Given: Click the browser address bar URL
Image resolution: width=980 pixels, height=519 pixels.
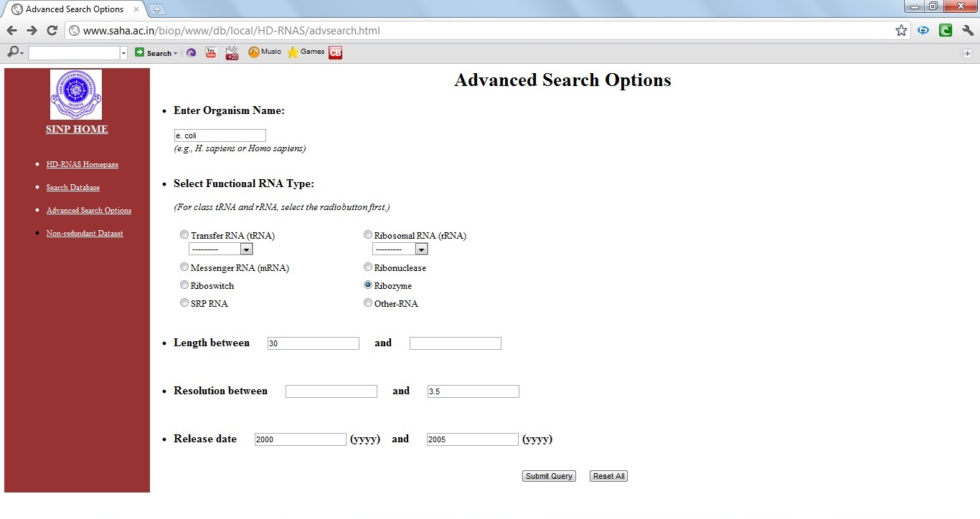Looking at the screenshot, I should click(x=231, y=31).
